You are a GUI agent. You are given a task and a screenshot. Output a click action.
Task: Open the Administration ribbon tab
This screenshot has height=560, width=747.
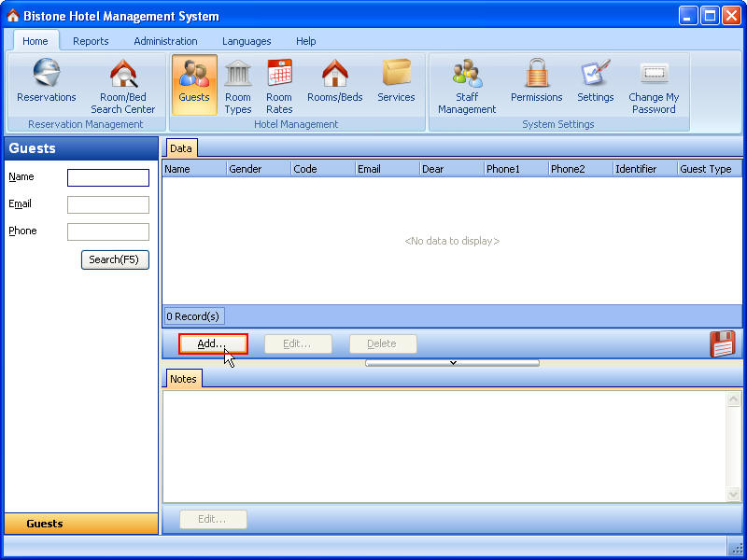[165, 41]
